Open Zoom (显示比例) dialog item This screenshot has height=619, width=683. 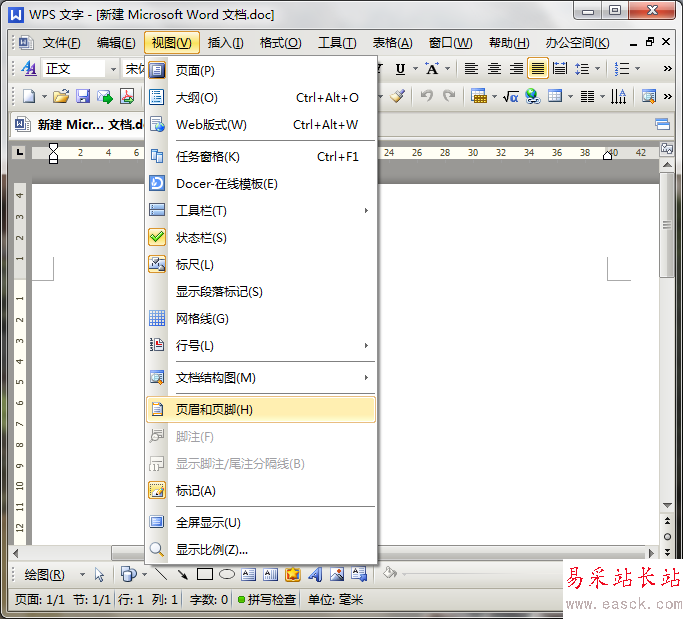pos(261,550)
